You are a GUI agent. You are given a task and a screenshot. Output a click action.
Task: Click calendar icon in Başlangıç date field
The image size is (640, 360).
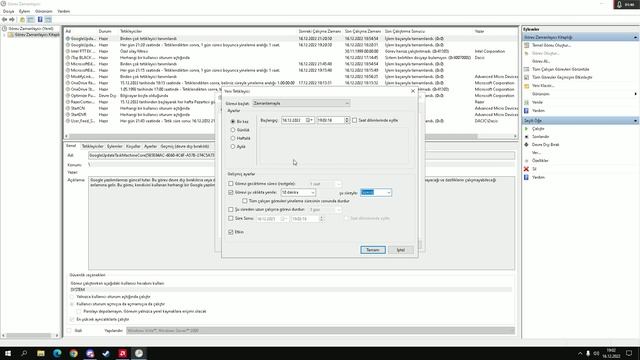(x=308, y=120)
